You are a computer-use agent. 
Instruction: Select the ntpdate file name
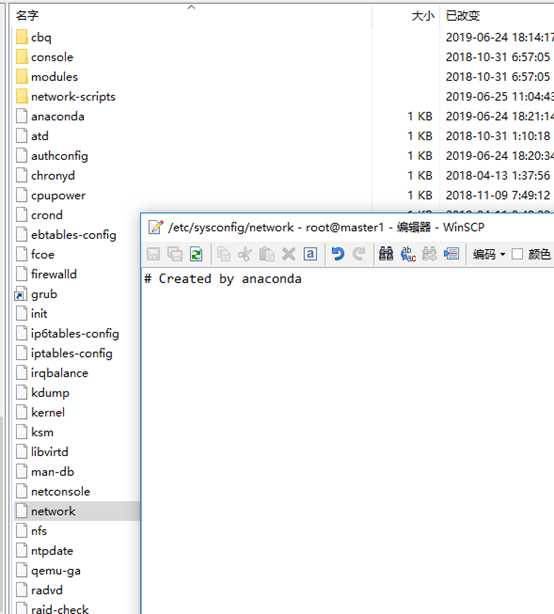point(52,551)
